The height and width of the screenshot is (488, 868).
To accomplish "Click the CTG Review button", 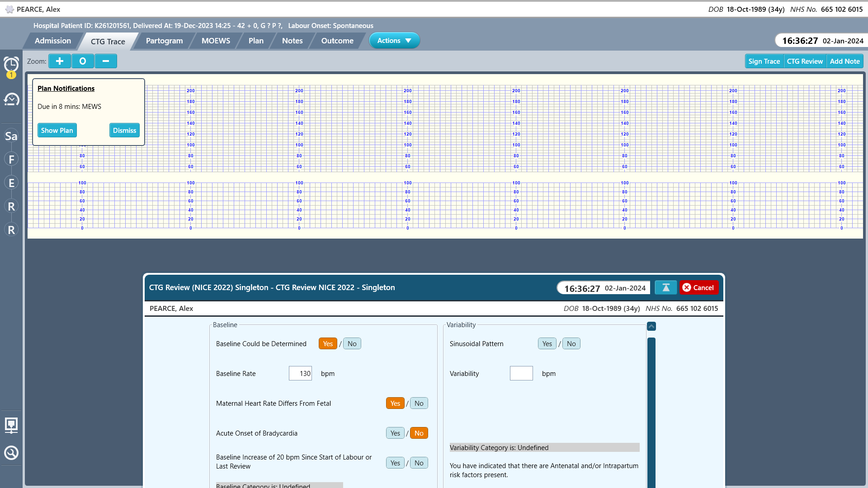I will tap(805, 61).
